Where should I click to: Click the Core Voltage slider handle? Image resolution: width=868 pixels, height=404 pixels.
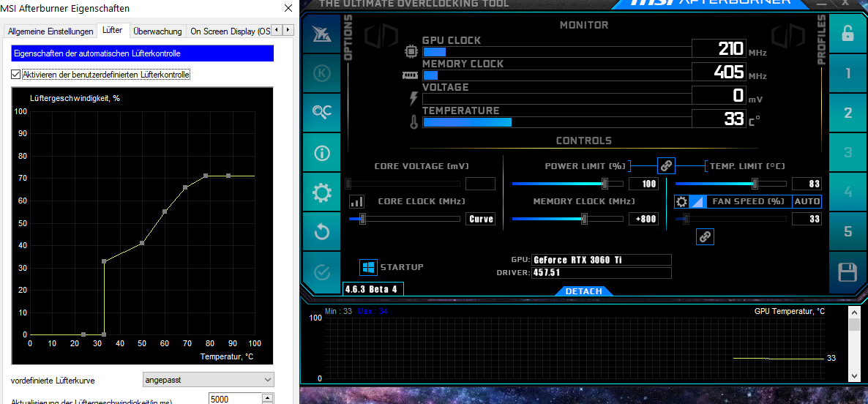[x=348, y=184]
